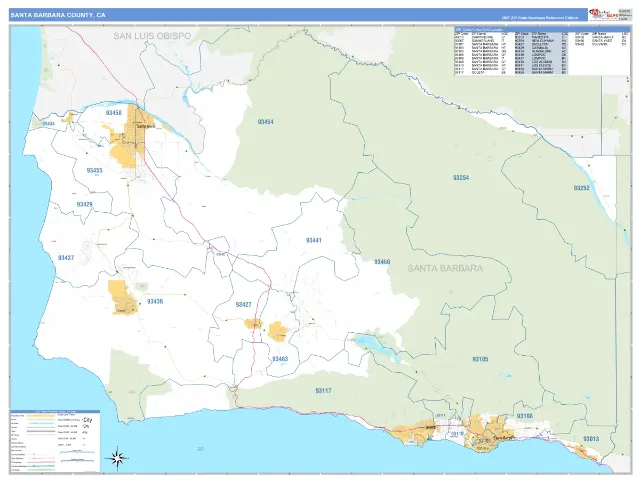Select the ZIP code label 93117
Screen dimensions: 640x480
click(x=323, y=391)
